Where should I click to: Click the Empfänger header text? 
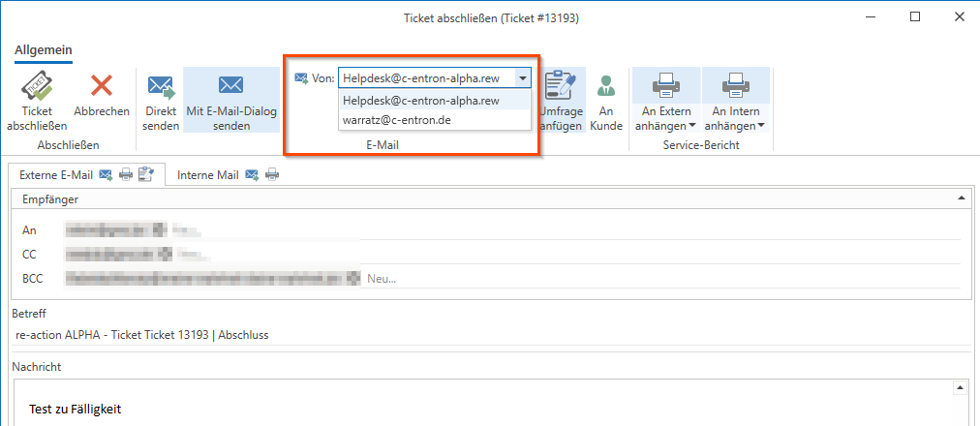50,199
